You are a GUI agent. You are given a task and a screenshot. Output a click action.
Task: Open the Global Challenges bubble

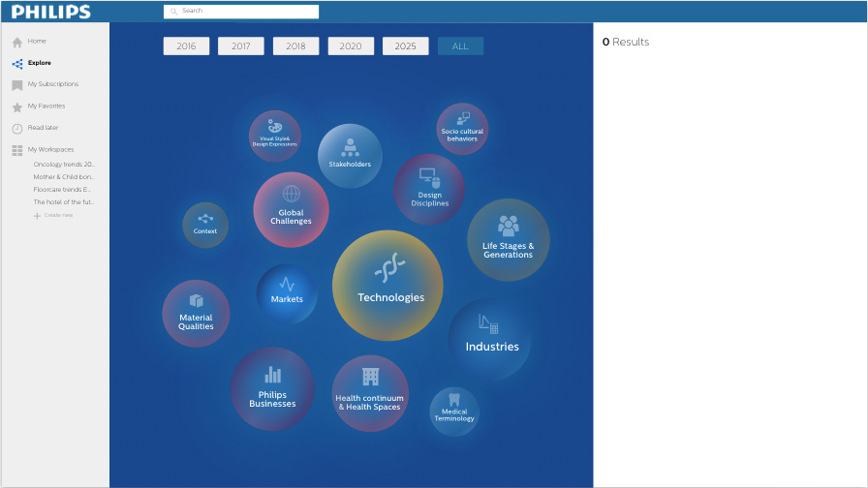click(x=292, y=210)
